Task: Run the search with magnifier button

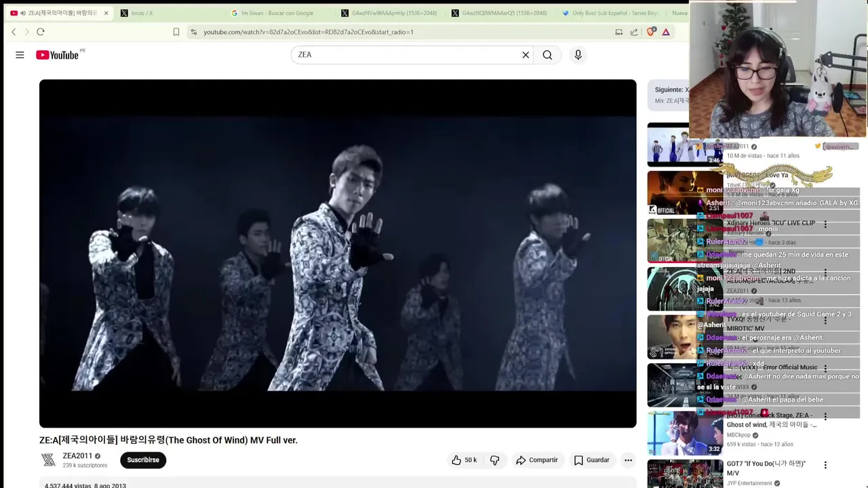Action: (547, 55)
